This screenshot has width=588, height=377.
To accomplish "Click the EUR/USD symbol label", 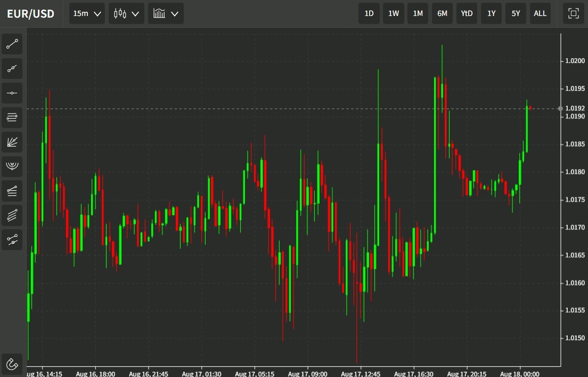I will 31,13.
